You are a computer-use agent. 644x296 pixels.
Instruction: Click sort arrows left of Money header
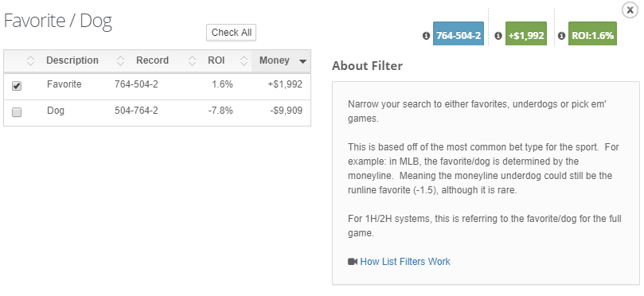pos(244,60)
